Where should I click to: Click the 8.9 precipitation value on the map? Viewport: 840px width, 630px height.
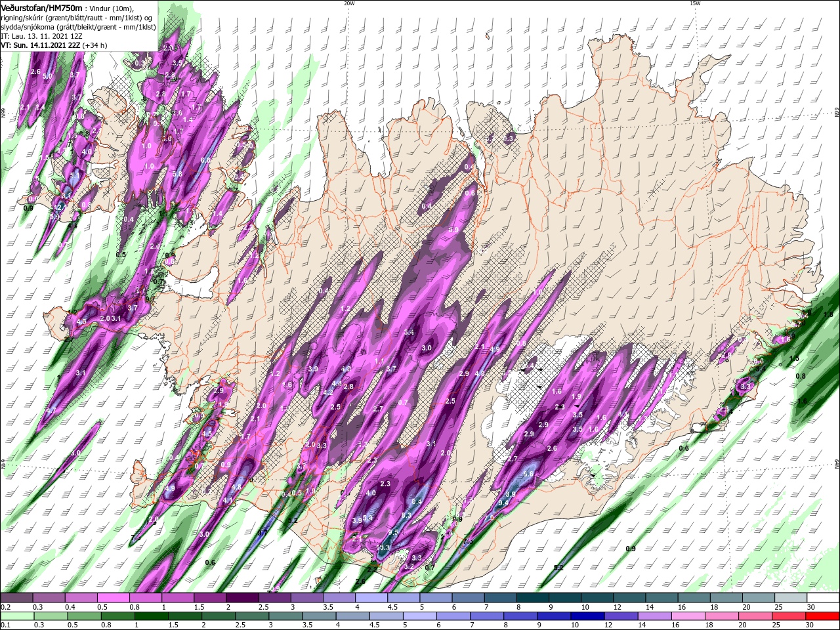[x=511, y=494]
